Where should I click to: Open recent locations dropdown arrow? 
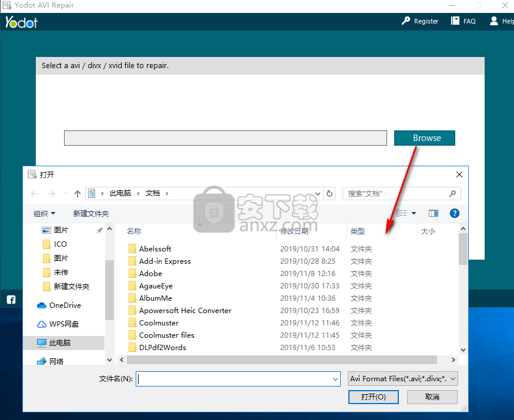click(65, 194)
